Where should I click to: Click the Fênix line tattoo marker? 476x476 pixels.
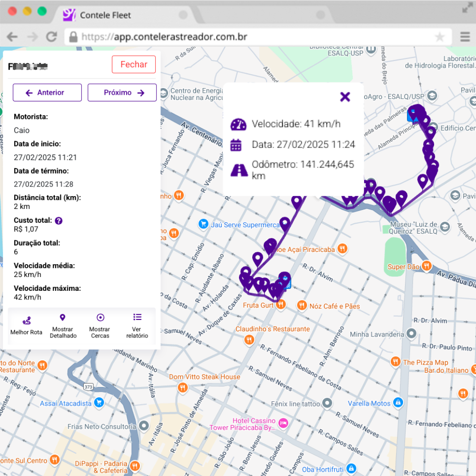(x=327, y=403)
